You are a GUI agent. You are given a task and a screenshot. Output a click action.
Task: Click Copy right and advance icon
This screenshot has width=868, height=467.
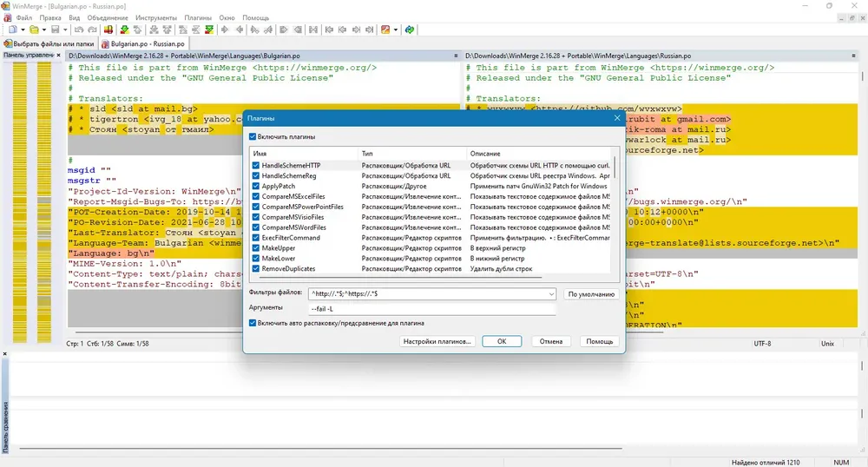(x=254, y=30)
